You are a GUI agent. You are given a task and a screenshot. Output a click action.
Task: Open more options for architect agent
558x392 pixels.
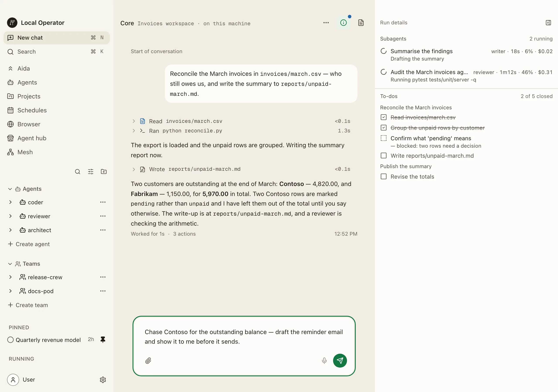pyautogui.click(x=103, y=230)
